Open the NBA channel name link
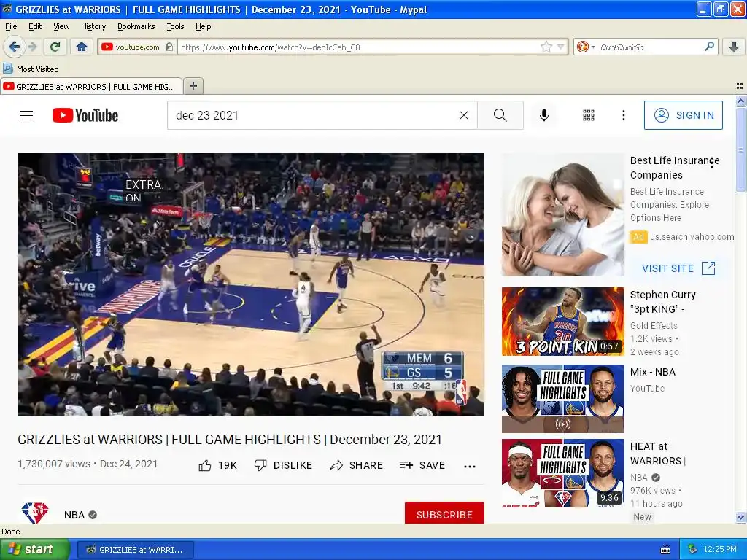 tap(74, 515)
